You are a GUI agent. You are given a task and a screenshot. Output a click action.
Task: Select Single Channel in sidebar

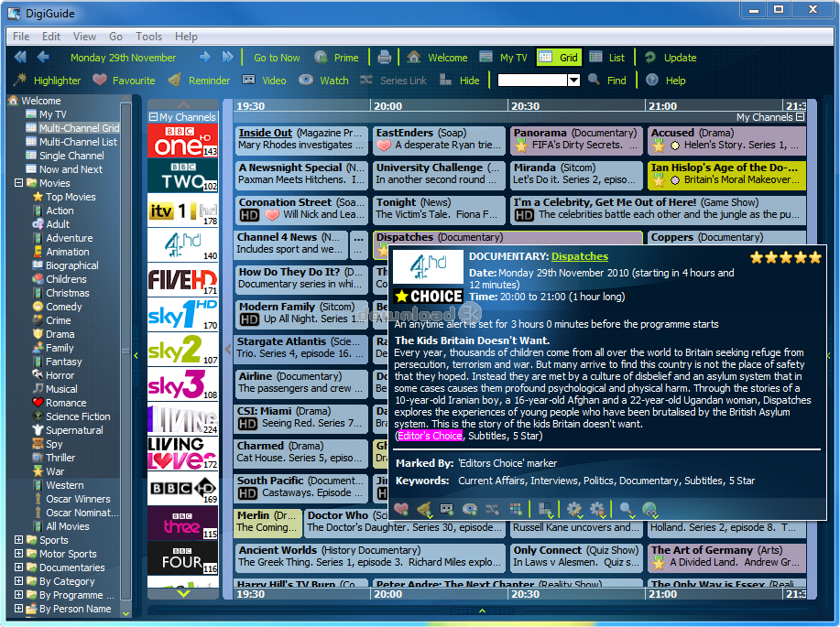pyautogui.click(x=71, y=156)
